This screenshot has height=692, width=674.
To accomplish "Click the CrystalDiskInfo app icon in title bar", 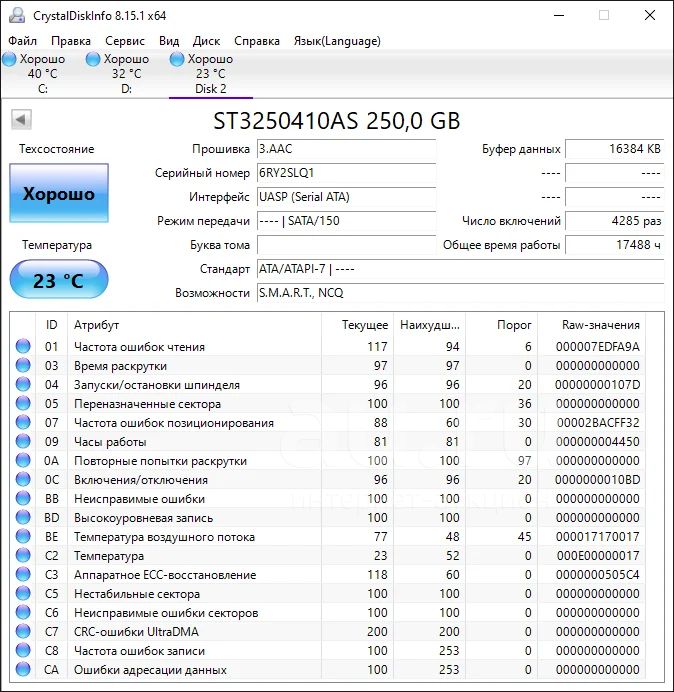I will pyautogui.click(x=16, y=15).
